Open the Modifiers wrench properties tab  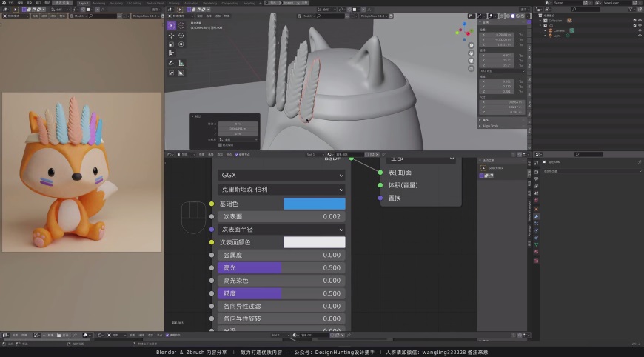537,216
